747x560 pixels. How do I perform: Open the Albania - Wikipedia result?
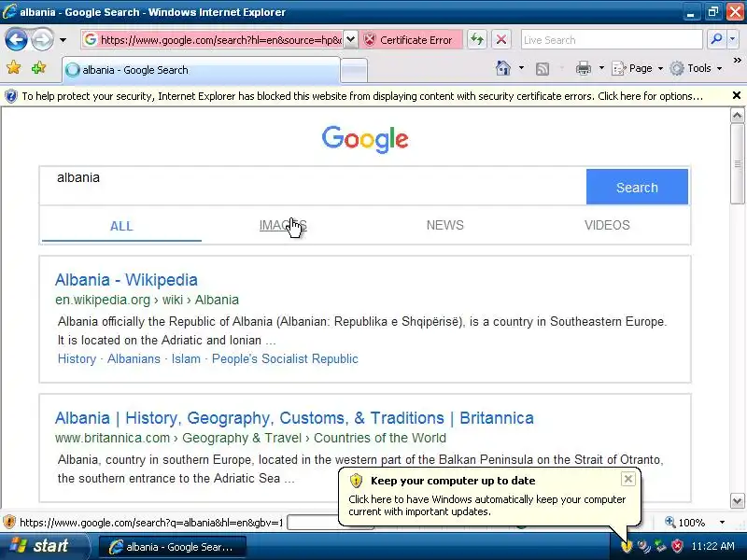pyautogui.click(x=126, y=280)
